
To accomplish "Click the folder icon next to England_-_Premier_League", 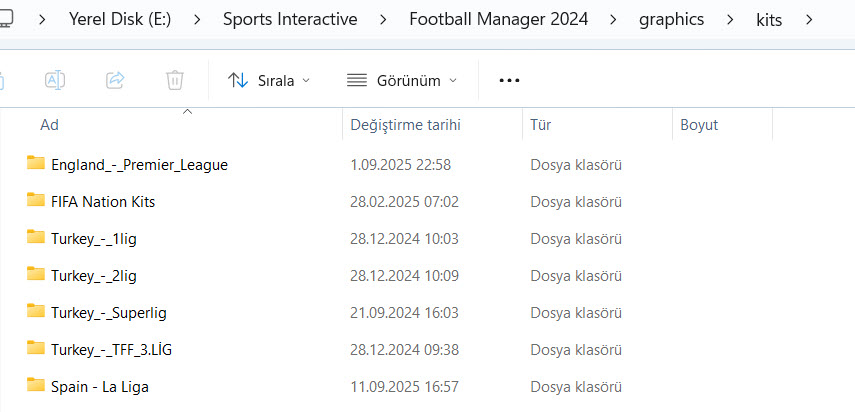I will pos(36,164).
